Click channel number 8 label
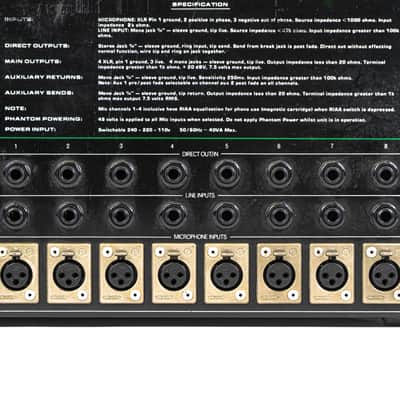Image resolution: width=400 pixels, height=400 pixels. point(386,146)
